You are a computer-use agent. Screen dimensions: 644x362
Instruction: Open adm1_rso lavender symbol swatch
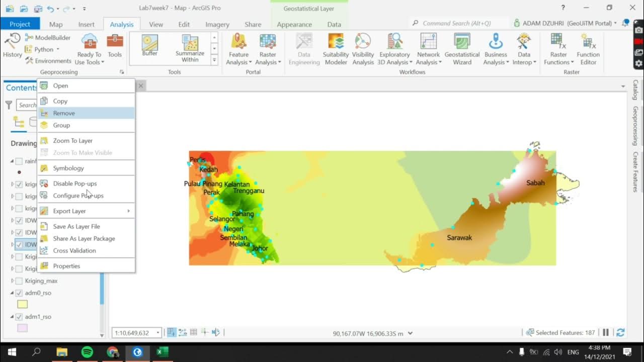[x=22, y=328]
